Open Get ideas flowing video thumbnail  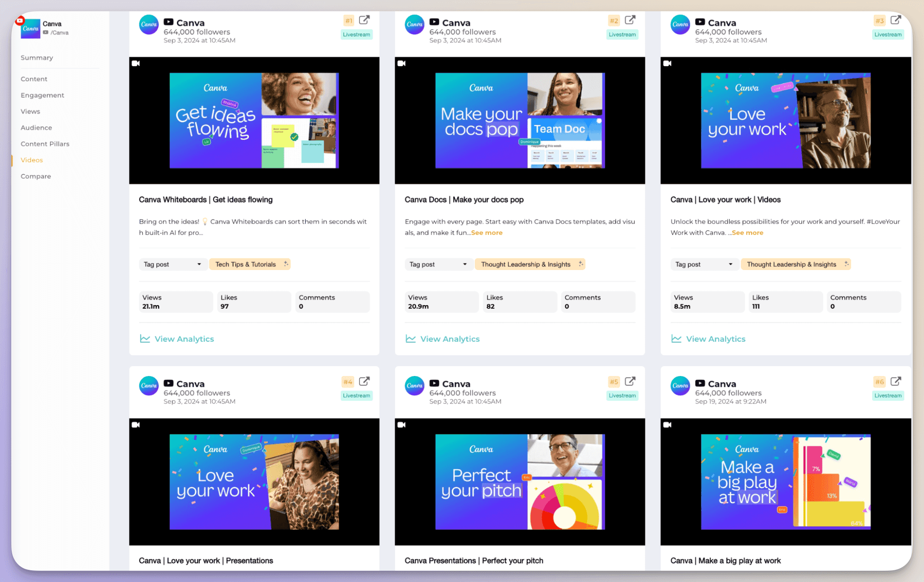(x=254, y=120)
